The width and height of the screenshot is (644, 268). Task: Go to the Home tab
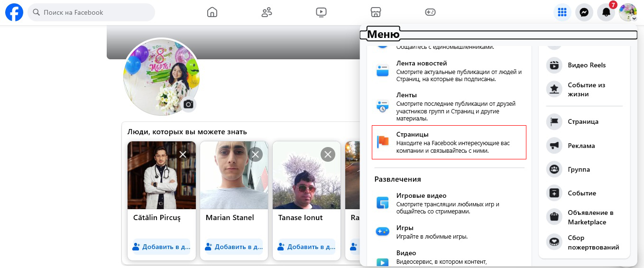[212, 12]
